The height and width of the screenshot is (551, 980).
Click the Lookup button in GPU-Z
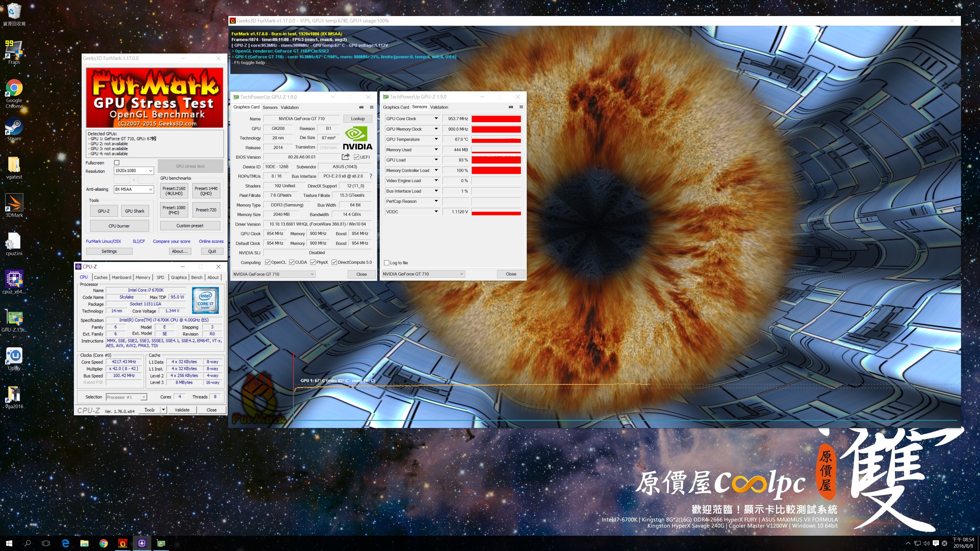[x=358, y=119]
